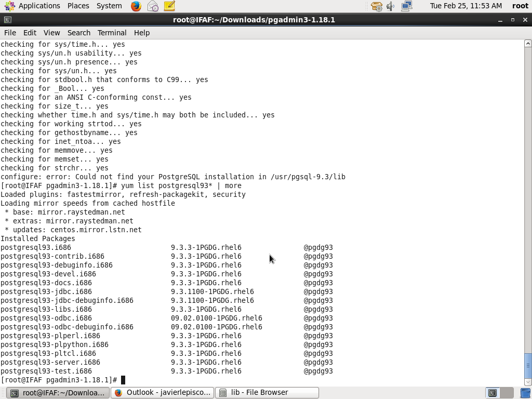Click the package update tray icon

tap(377, 6)
